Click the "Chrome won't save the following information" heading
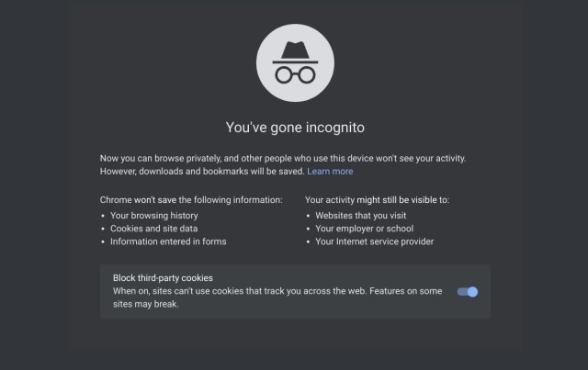Screen dimensions: 588x370 [190, 199]
